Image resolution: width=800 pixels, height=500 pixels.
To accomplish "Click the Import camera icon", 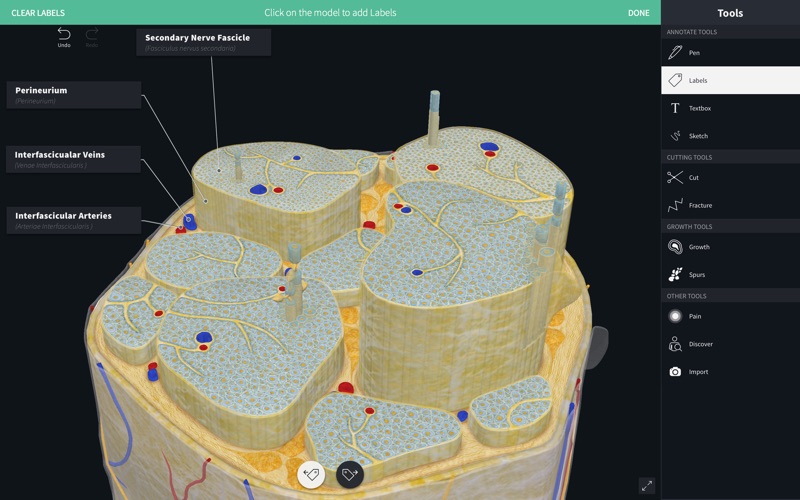I will 675,372.
